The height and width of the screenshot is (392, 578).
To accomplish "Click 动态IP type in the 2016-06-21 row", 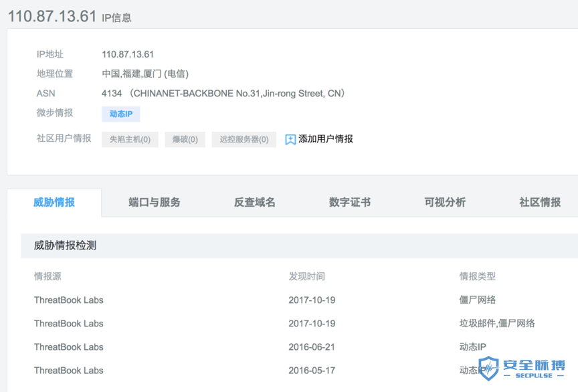I will pos(472,347).
